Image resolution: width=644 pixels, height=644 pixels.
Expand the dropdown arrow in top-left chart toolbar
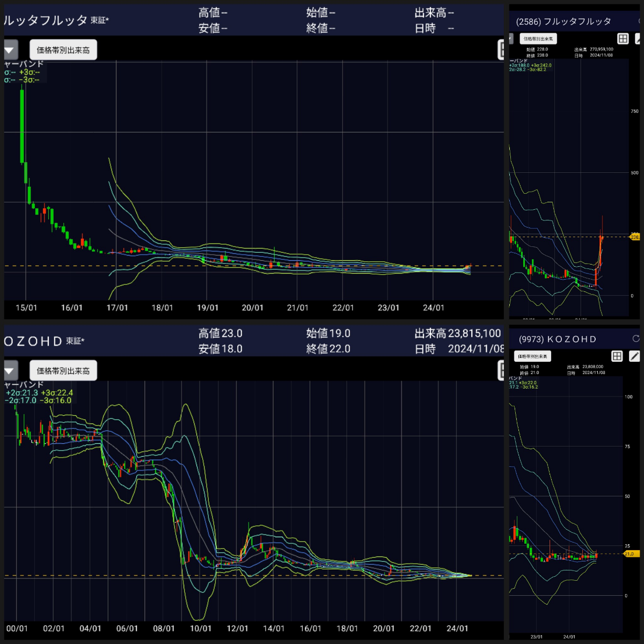pos(10,50)
